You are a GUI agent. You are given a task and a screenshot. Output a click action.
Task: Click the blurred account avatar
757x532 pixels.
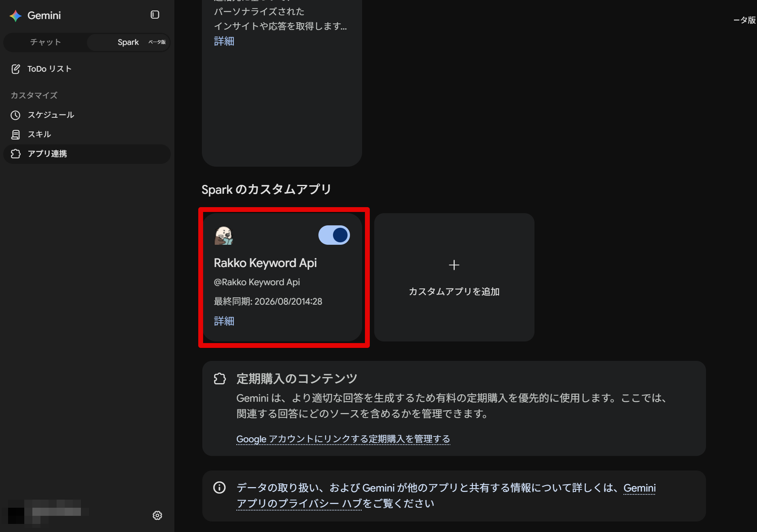pyautogui.click(x=16, y=515)
